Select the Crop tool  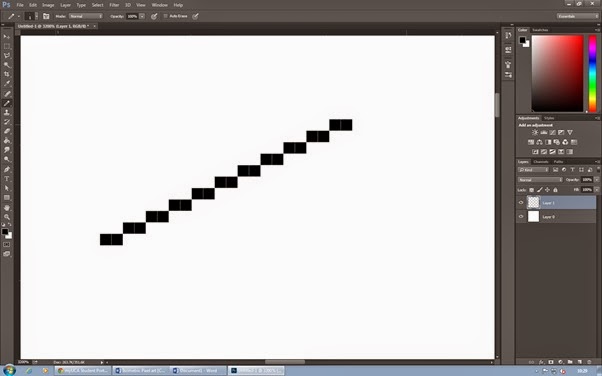[x=7, y=74]
